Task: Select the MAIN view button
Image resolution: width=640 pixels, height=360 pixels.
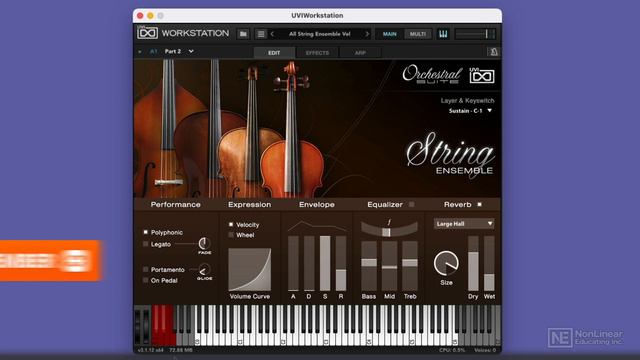Action: [389, 34]
